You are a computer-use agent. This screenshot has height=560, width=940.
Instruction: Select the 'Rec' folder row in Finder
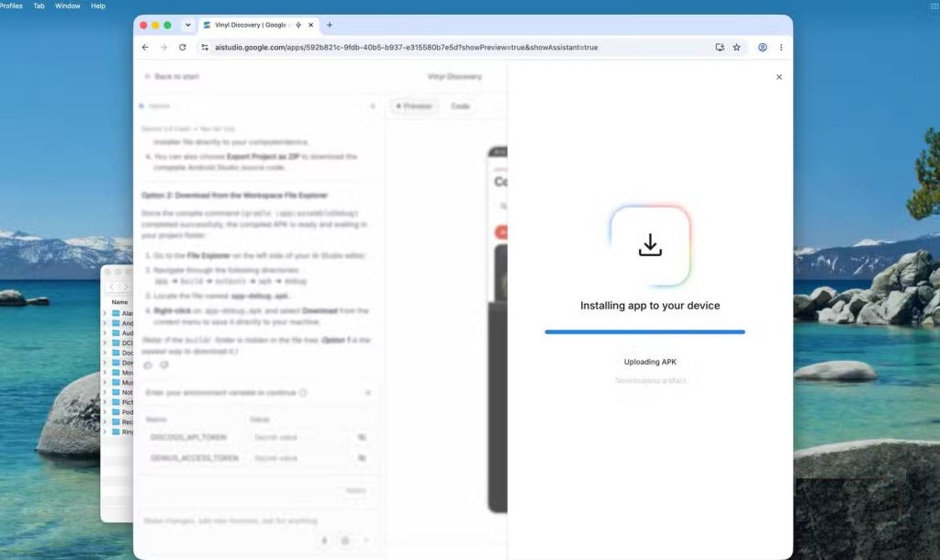[x=117, y=422]
